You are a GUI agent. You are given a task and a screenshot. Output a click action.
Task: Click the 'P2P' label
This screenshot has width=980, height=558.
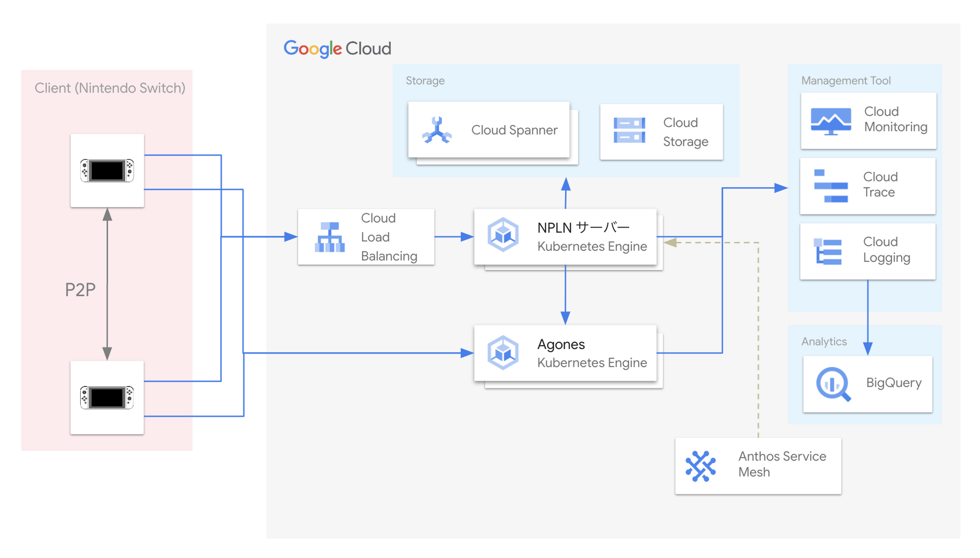(80, 290)
